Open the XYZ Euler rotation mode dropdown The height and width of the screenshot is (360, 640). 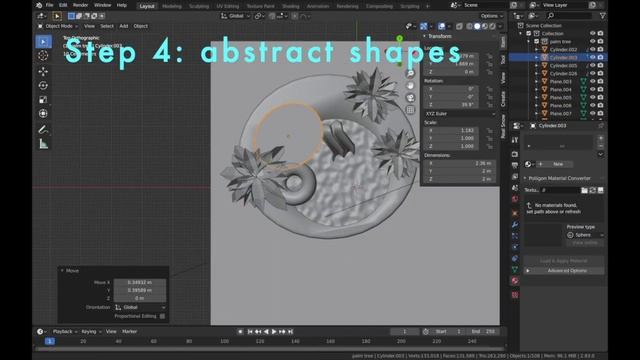[x=460, y=114]
